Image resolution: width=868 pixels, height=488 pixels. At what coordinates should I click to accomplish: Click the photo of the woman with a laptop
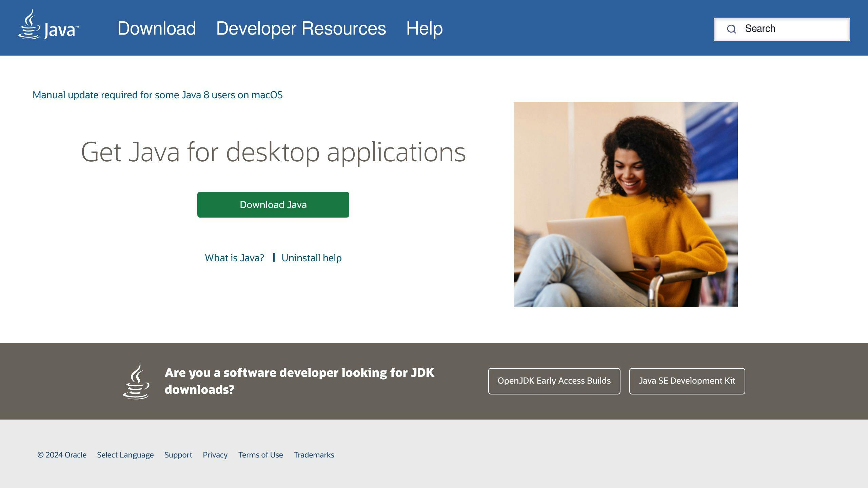[626, 204]
